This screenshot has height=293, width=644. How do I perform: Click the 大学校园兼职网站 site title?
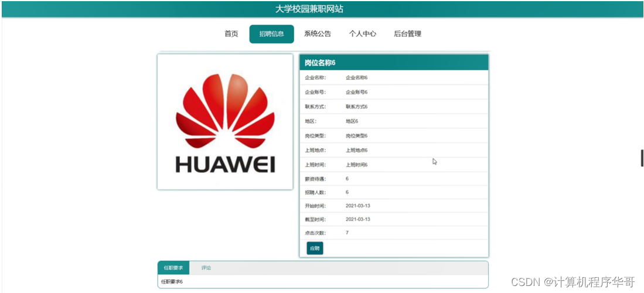pyautogui.click(x=309, y=9)
